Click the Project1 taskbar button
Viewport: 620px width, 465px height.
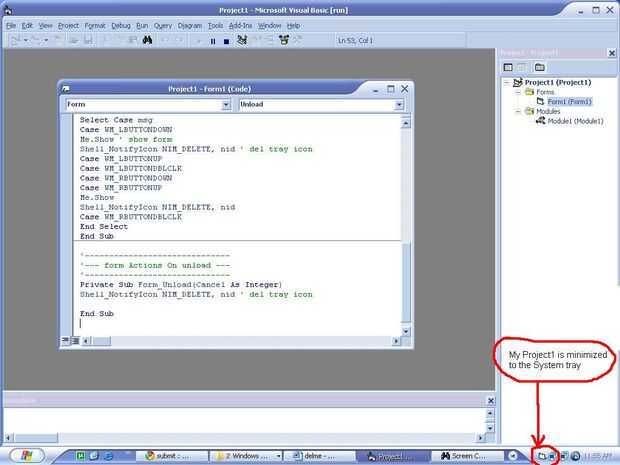(393, 456)
